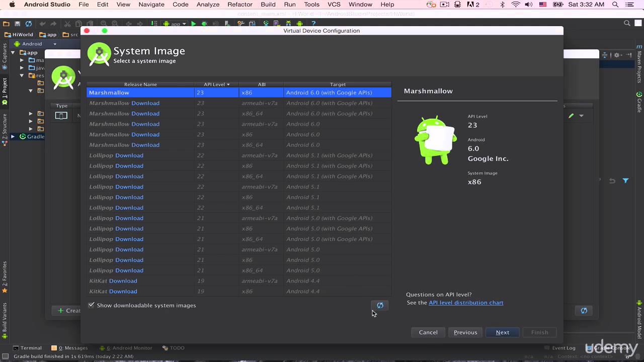
Task: Click the Redo arrow icon
Action: pos(53,24)
